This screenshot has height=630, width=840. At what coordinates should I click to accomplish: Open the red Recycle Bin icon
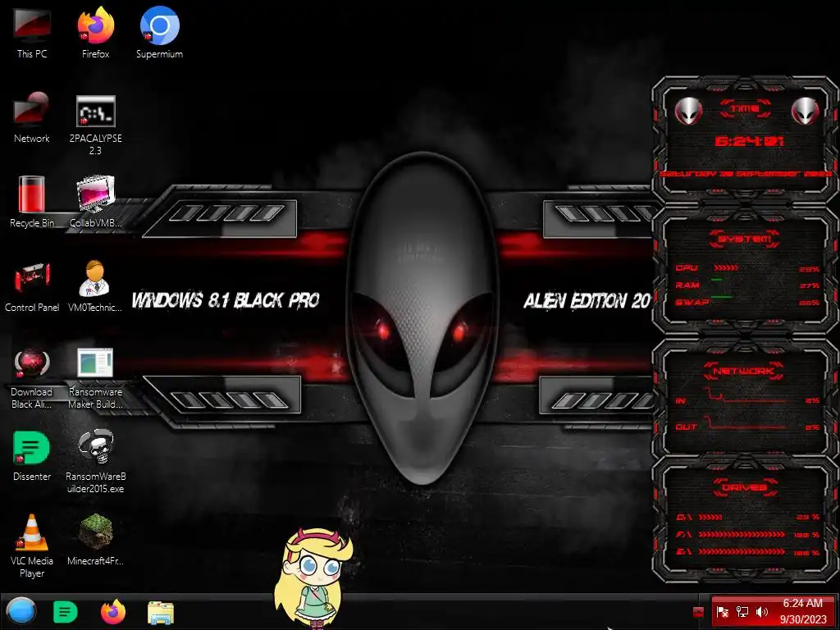tap(32, 202)
